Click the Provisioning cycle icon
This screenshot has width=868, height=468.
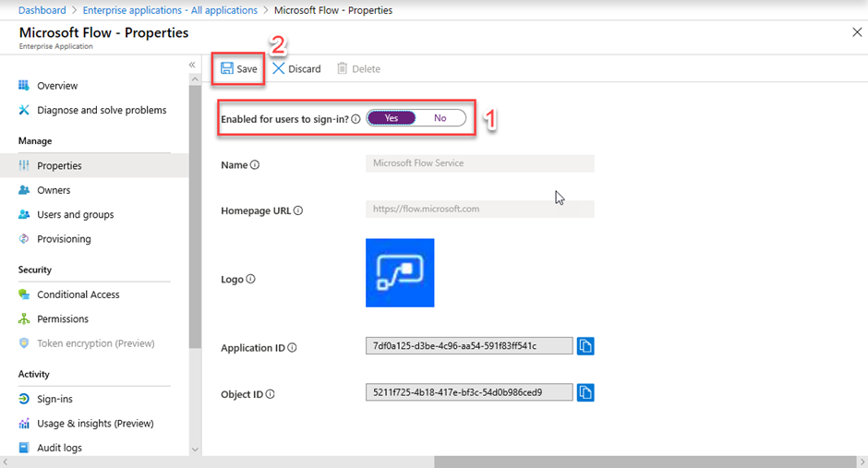pyautogui.click(x=24, y=238)
